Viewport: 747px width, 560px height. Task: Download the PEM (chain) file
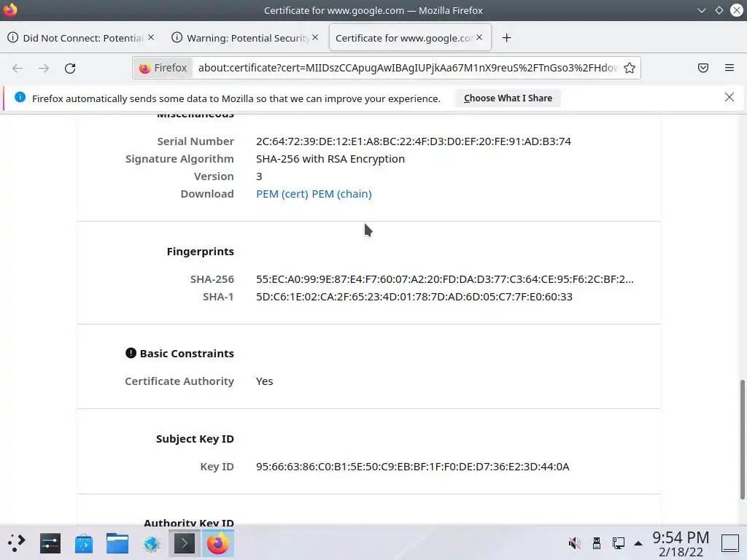point(341,194)
